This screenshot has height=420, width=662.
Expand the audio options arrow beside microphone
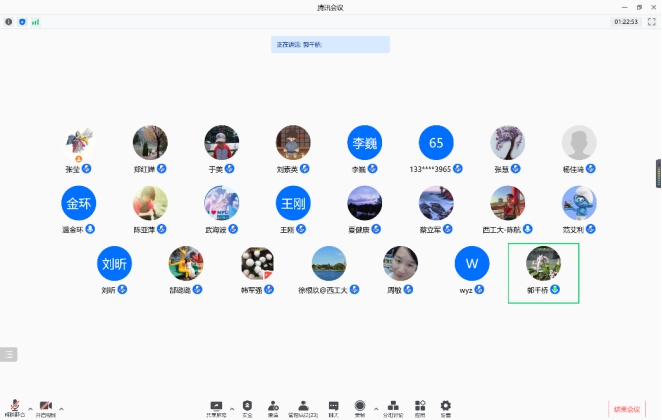tap(29, 408)
